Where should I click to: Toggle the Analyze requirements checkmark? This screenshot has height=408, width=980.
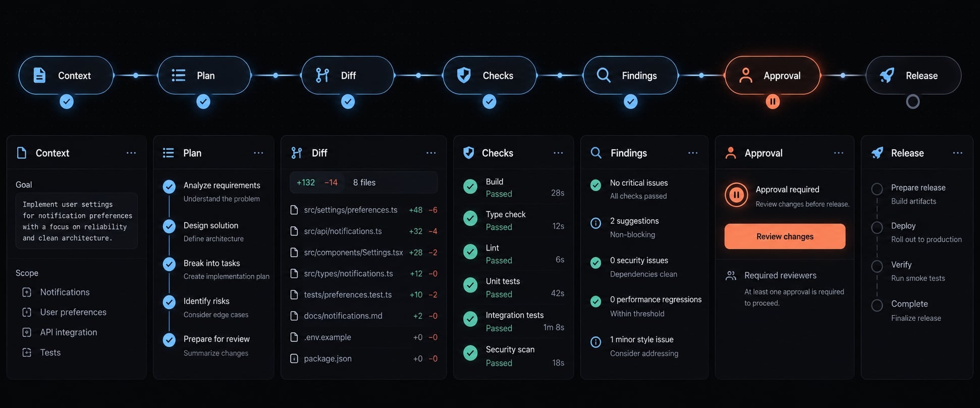point(169,187)
